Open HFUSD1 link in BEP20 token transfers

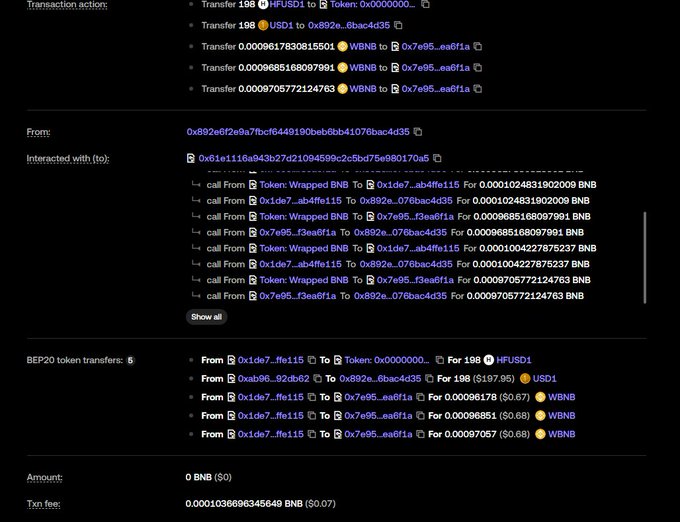[x=513, y=360]
